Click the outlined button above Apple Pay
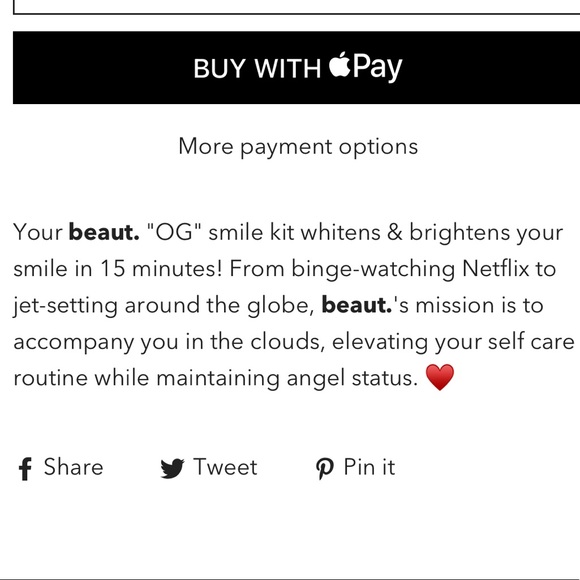Screen dimensions: 580x580 tap(296, 7)
